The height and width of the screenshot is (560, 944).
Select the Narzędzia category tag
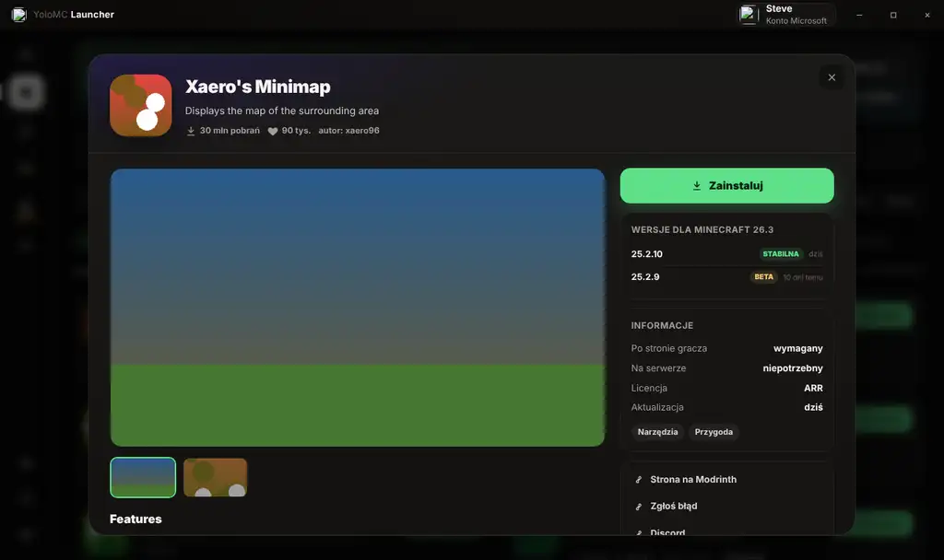coord(657,432)
